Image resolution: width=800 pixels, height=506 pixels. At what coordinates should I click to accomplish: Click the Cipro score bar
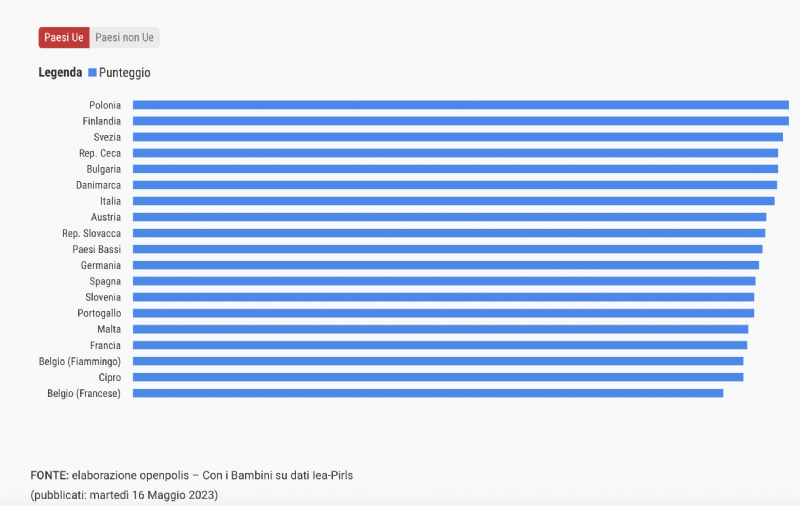438,377
